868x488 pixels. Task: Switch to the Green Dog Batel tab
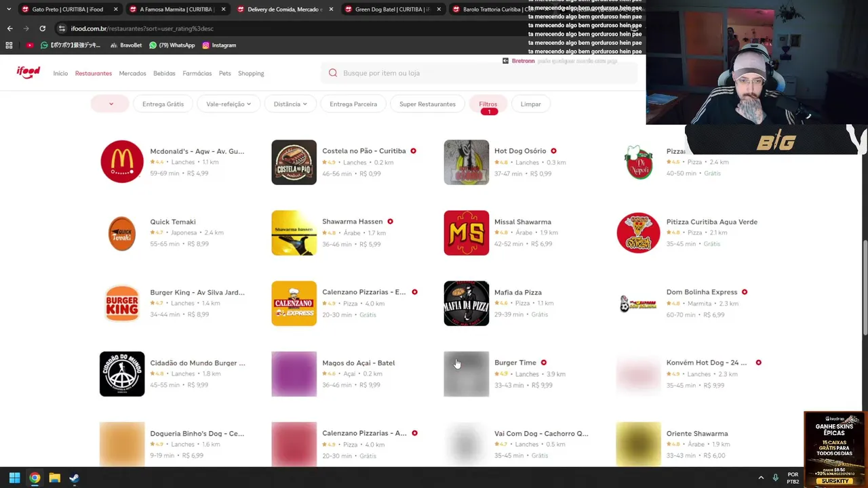tap(392, 9)
